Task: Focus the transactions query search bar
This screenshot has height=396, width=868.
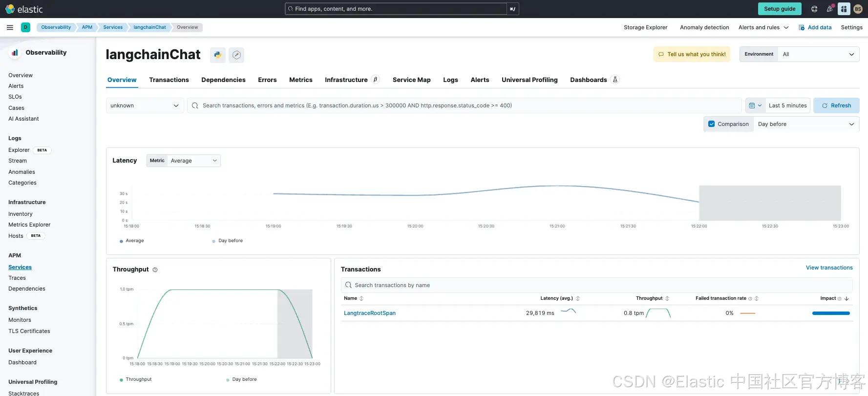Action: click(x=464, y=105)
